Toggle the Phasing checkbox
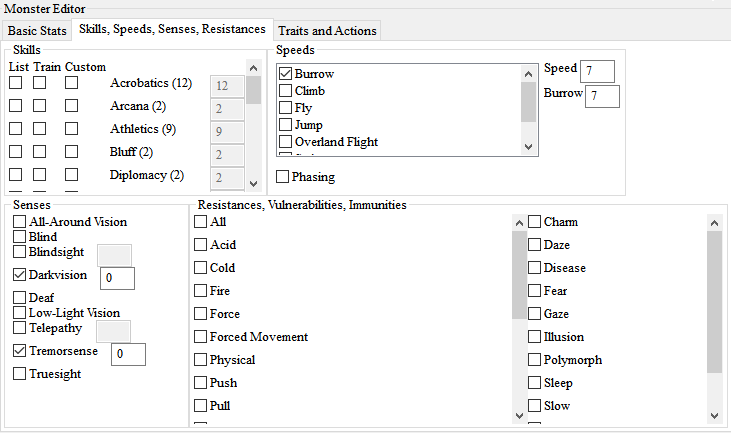 [283, 177]
